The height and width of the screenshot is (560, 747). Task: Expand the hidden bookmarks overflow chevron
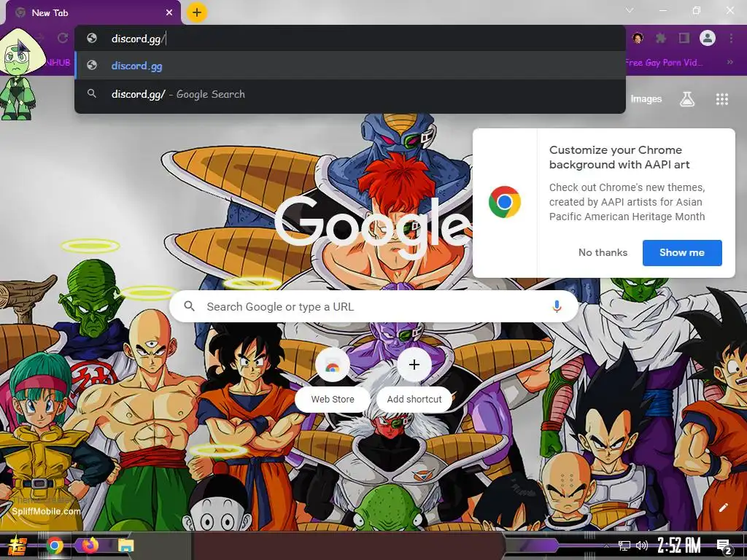729,63
